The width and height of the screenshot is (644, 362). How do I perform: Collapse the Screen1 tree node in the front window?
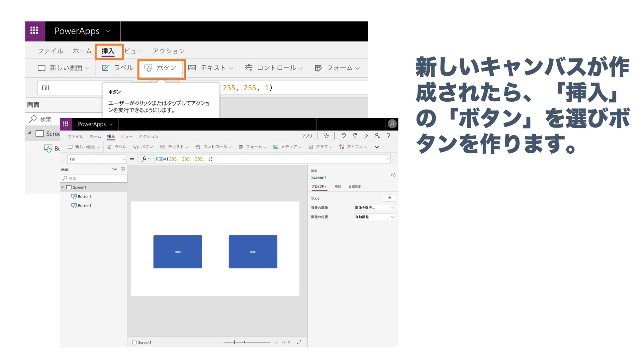63,187
